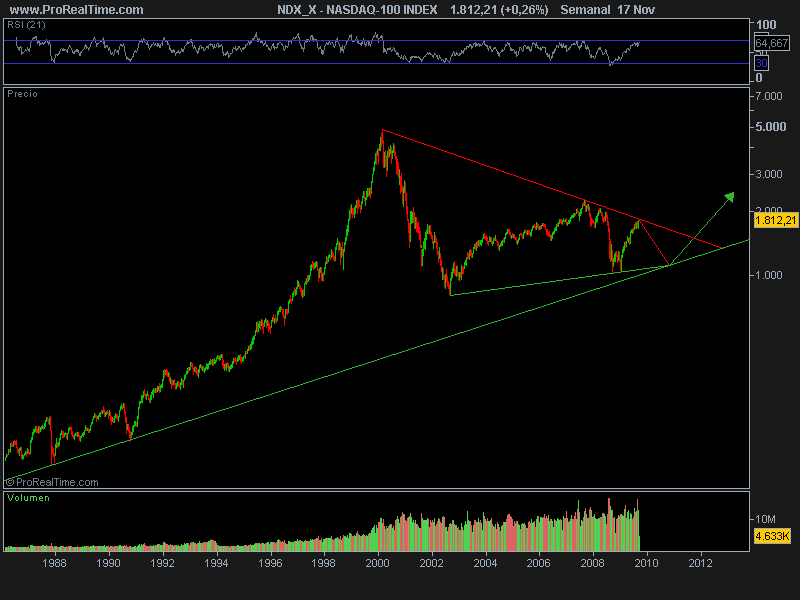The height and width of the screenshot is (600, 800).
Task: Click the yellow 1.812,21 current price tag
Action: [x=776, y=220]
